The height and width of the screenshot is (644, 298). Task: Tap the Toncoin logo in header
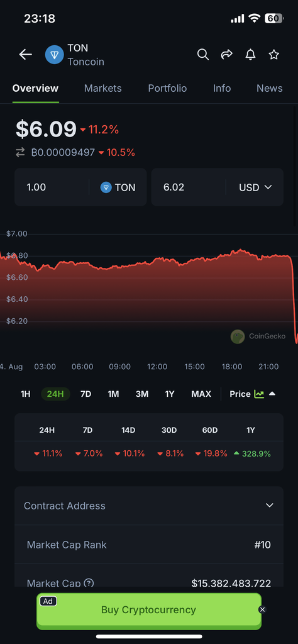(x=55, y=55)
